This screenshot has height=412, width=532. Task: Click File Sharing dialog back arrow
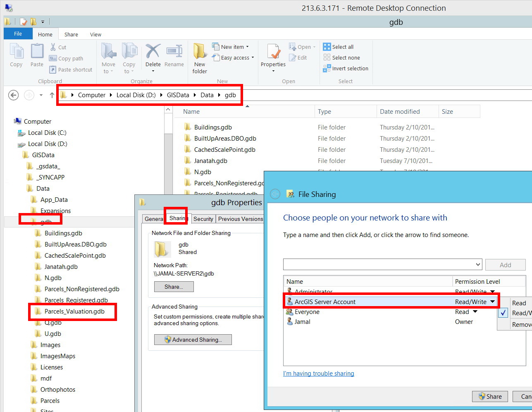point(275,194)
